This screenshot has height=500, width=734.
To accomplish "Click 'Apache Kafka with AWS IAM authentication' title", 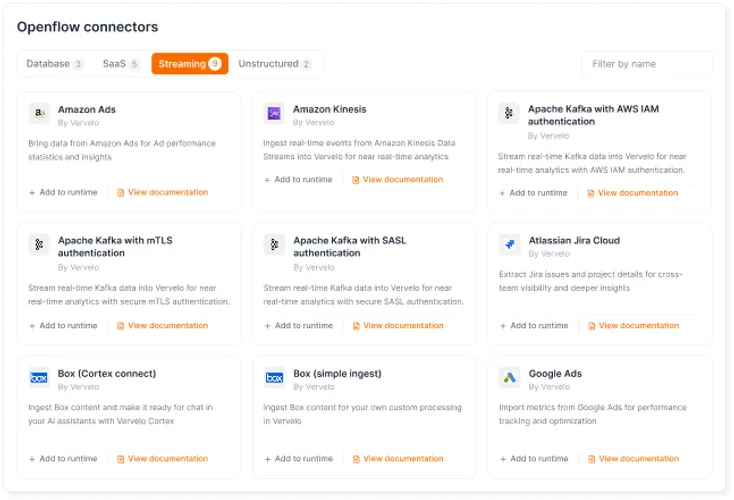I will tap(594, 115).
